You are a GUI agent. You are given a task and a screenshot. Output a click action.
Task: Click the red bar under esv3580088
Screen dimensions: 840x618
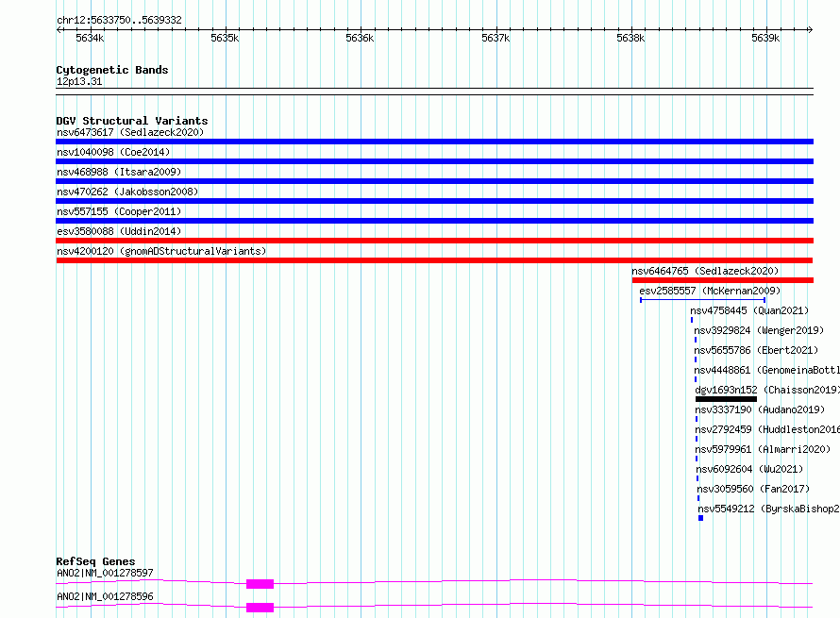coord(434,241)
